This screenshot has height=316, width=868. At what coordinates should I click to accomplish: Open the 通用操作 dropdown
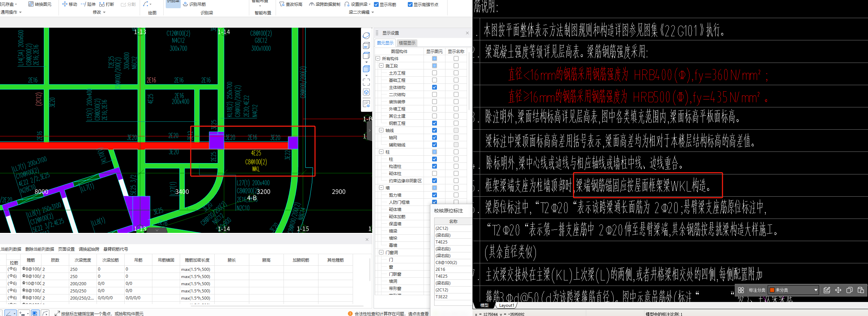coord(11,12)
